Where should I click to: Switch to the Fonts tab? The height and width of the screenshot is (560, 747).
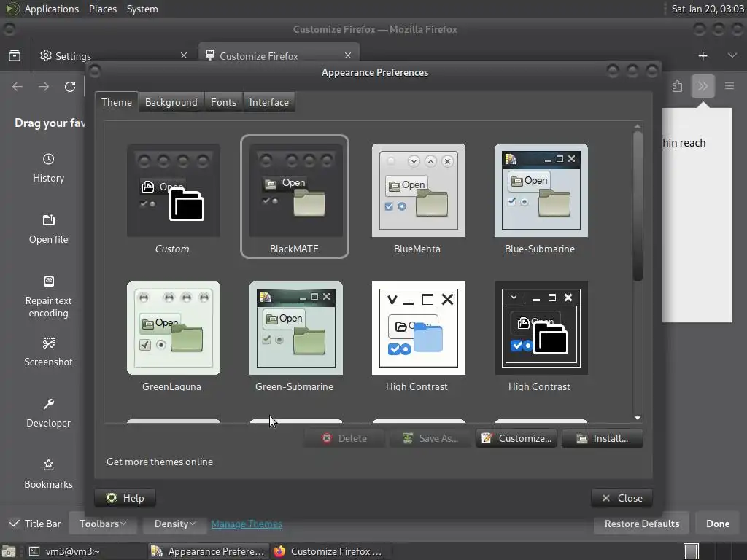coord(223,102)
